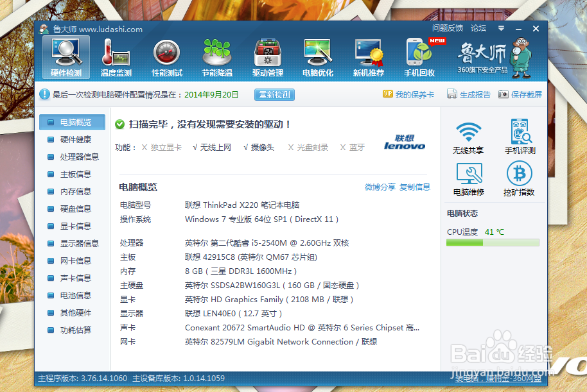
Task: Open the 性能测试 performance test
Action: click(167, 57)
